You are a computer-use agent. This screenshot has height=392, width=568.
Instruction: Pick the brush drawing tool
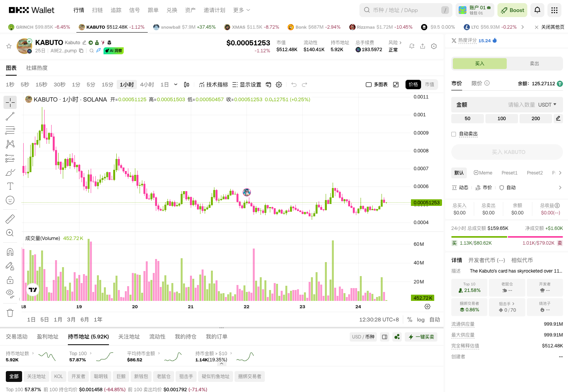tap(10, 172)
